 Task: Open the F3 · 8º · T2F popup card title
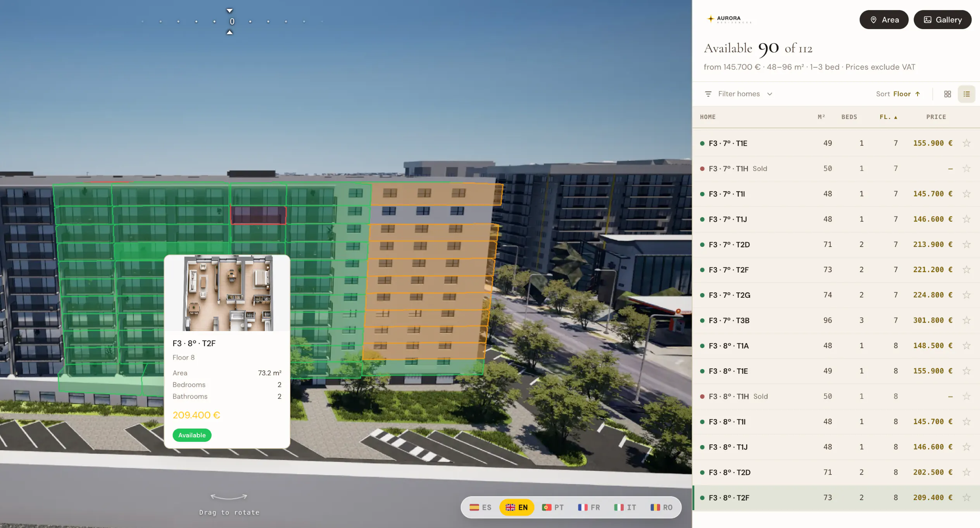coord(194,343)
